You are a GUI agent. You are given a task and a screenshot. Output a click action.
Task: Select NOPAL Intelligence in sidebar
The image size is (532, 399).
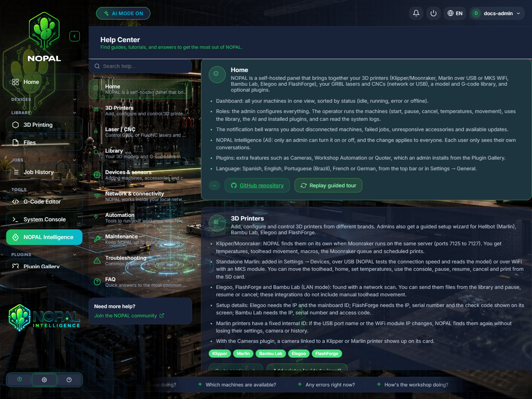(44, 237)
